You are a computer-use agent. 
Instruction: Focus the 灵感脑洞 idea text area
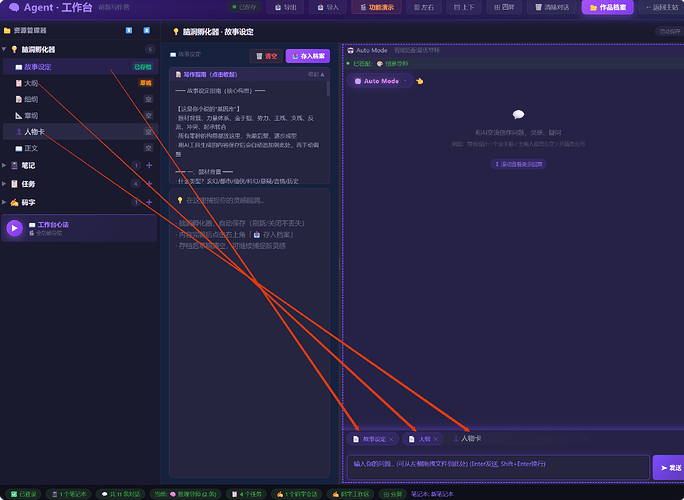[250, 333]
